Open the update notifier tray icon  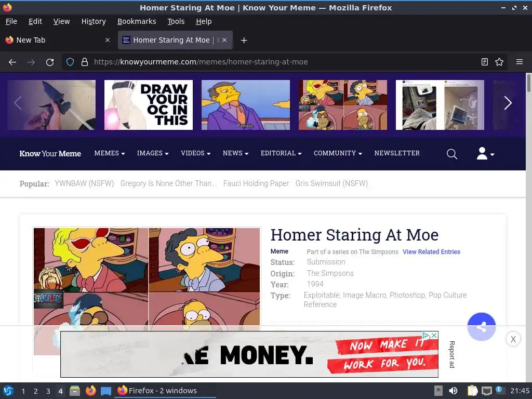point(499,390)
